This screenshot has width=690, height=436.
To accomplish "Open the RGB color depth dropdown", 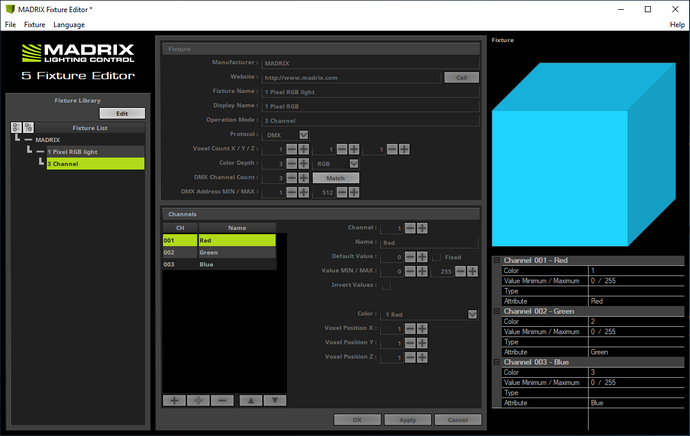I will (354, 164).
